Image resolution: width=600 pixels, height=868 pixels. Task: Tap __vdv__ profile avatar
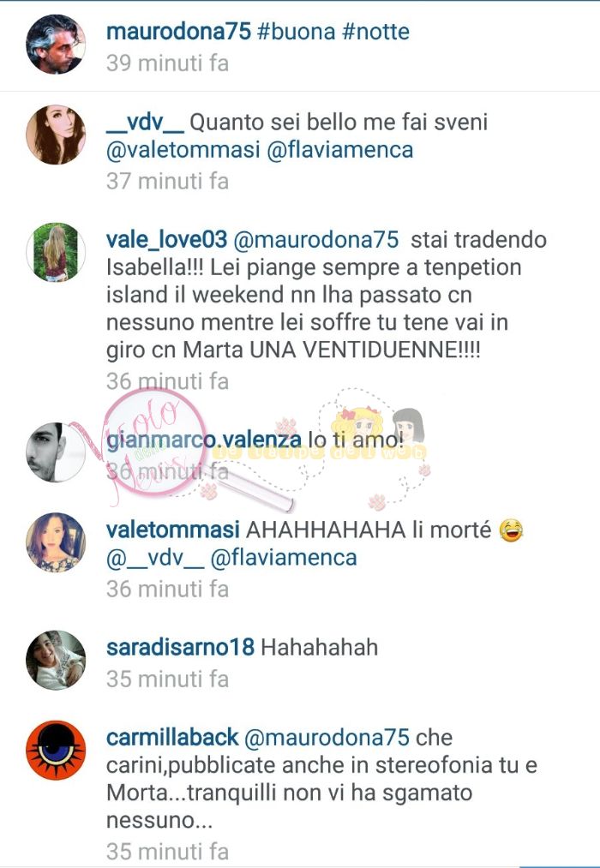56,135
